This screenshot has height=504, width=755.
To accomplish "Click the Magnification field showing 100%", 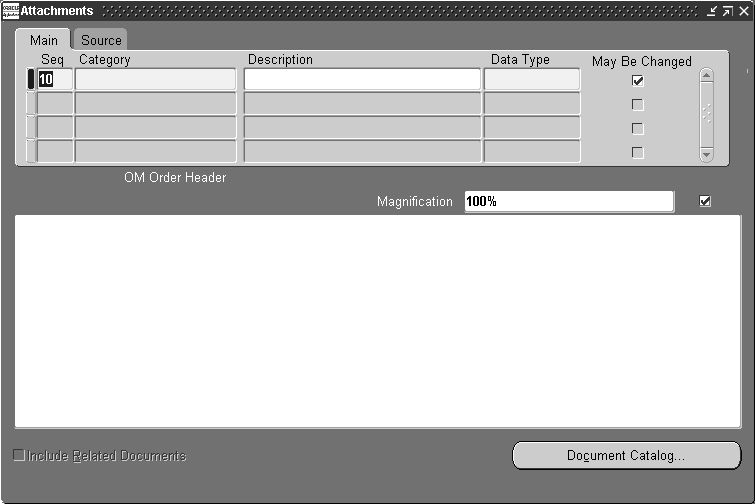I will point(569,201).
